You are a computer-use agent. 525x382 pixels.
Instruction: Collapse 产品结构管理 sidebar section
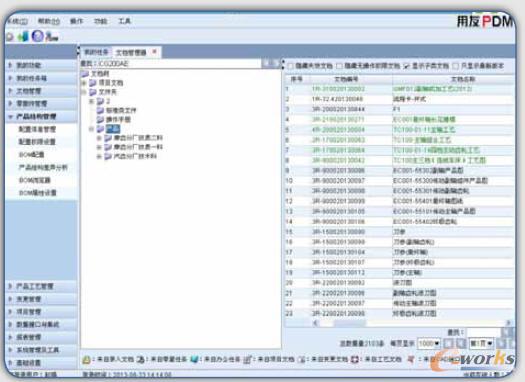point(41,117)
